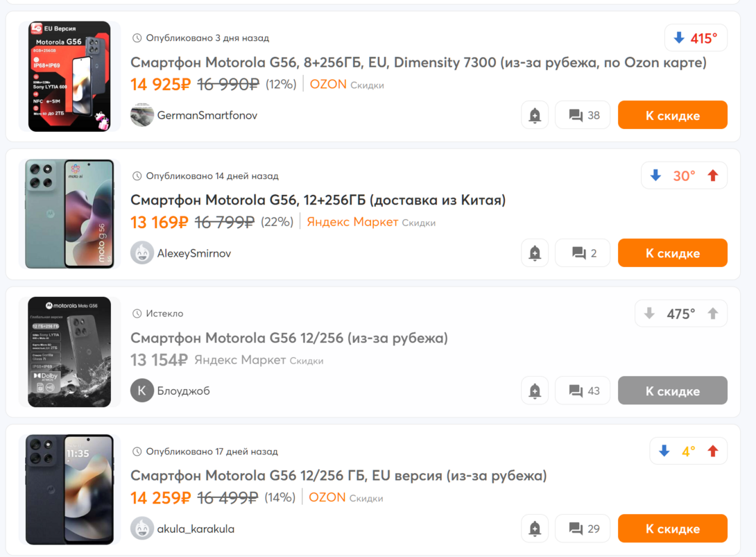Downvote the 30° Motorola G56 deal

pos(655,176)
